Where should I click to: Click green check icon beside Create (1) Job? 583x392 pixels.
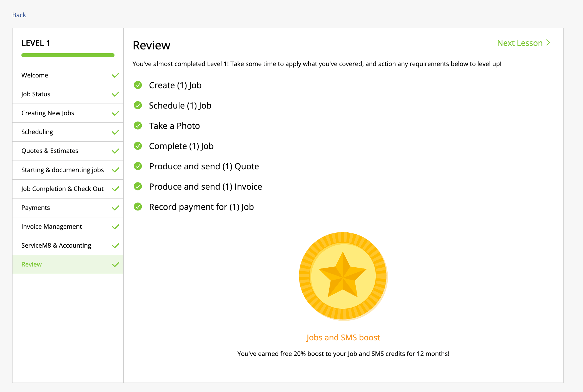pos(138,85)
